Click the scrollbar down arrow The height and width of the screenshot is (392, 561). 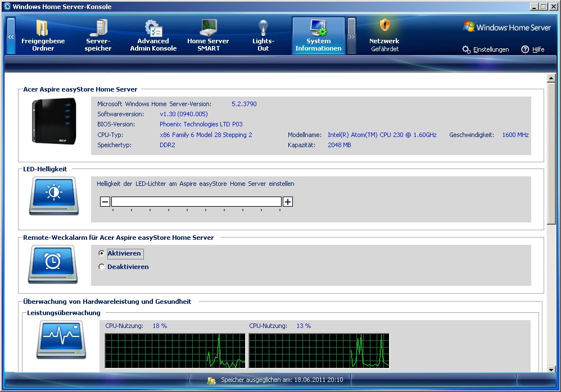tap(551, 370)
